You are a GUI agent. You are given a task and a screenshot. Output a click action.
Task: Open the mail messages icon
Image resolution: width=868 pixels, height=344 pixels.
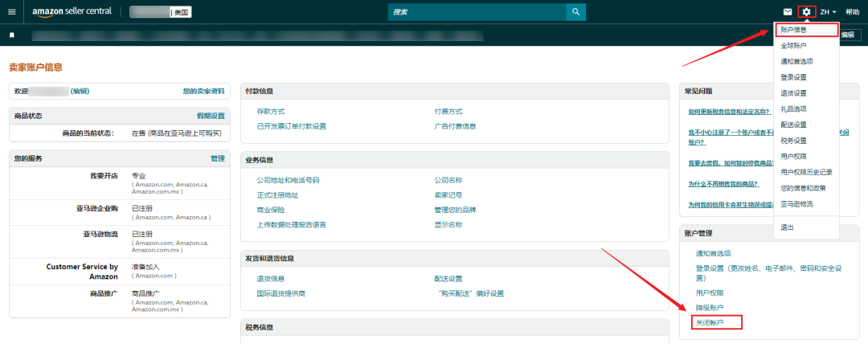tap(787, 11)
